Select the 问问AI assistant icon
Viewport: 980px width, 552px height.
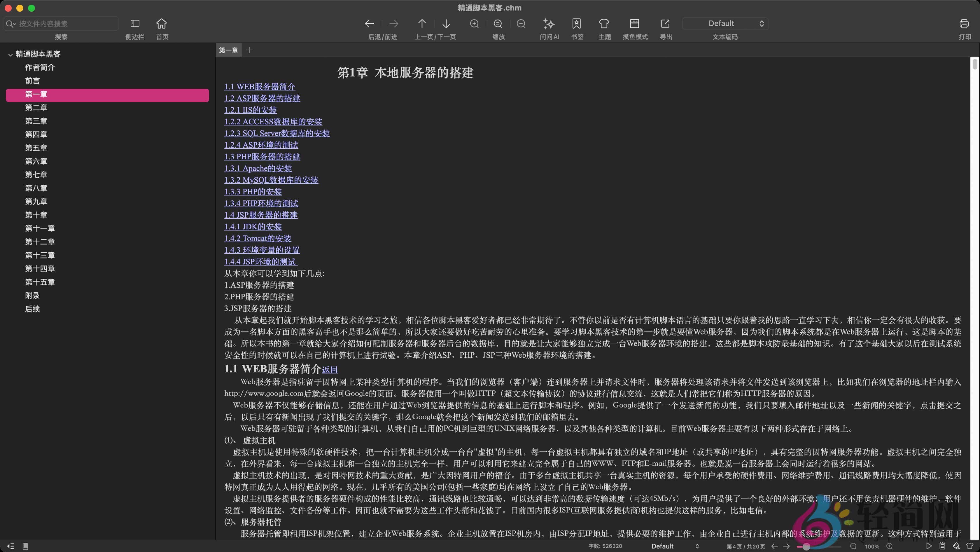tap(549, 24)
